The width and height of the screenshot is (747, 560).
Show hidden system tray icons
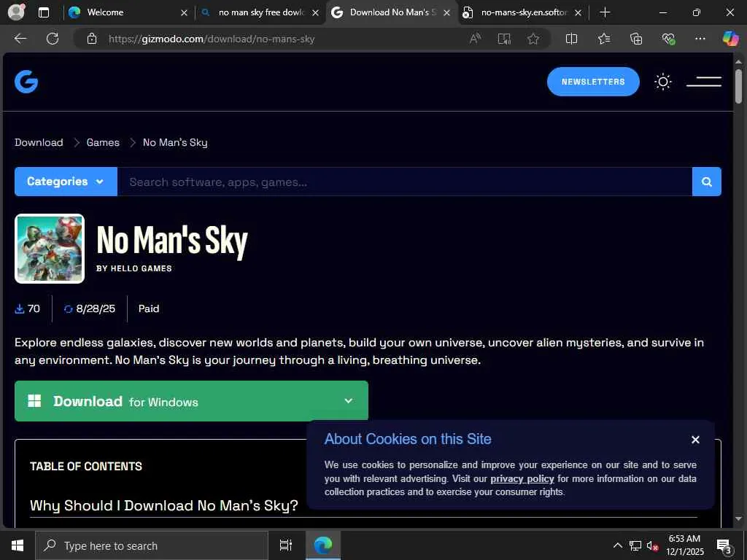click(x=617, y=545)
